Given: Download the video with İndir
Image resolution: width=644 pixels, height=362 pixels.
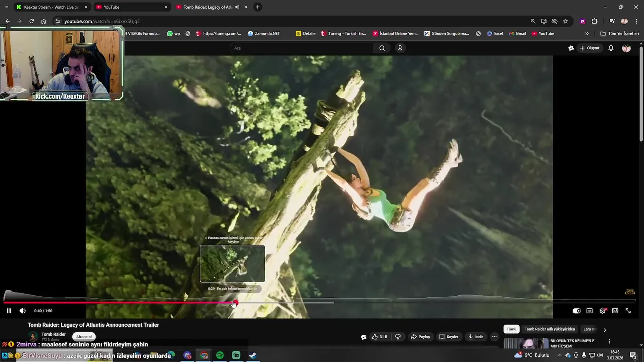Looking at the screenshot, I should tap(475, 337).
